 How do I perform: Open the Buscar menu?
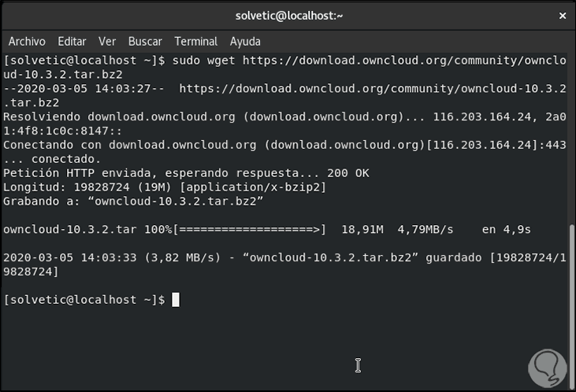pyautogui.click(x=145, y=41)
